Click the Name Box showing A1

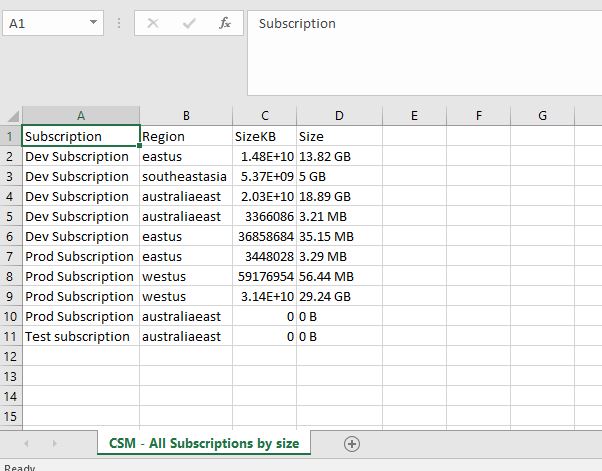tap(53, 23)
